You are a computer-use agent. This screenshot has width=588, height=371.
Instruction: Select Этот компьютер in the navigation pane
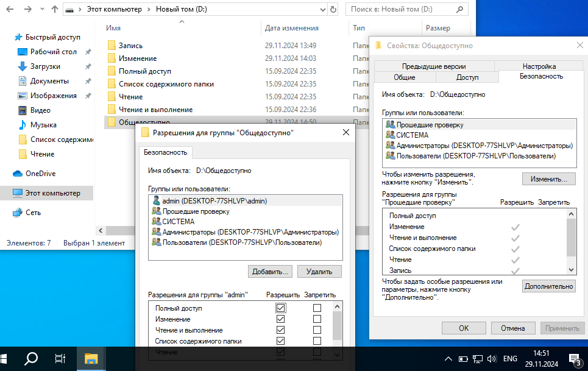46,193
